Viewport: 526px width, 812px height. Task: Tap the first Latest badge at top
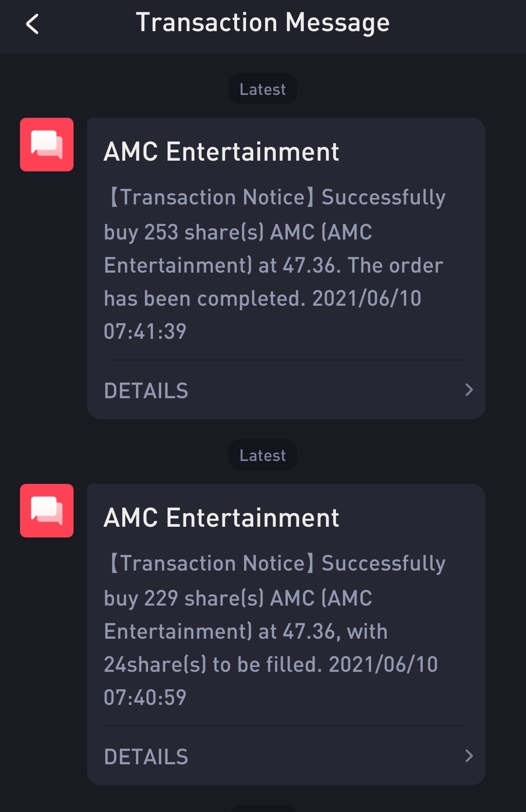[263, 89]
